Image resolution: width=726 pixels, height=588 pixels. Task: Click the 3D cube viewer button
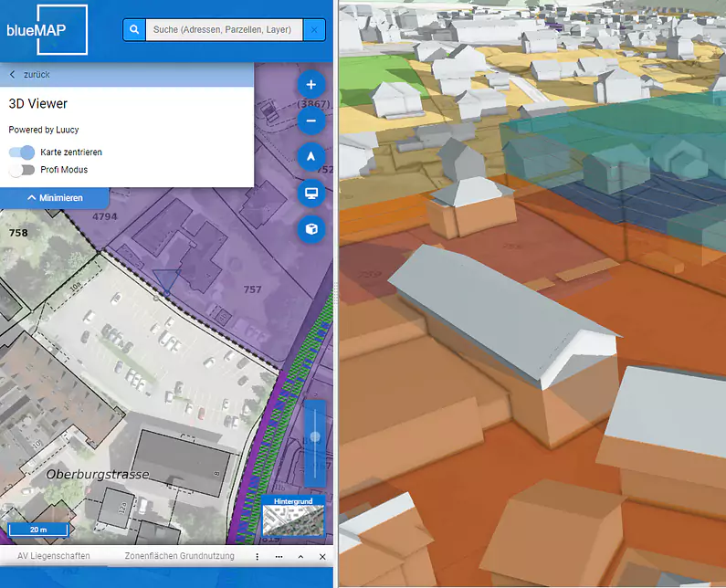[x=311, y=228]
